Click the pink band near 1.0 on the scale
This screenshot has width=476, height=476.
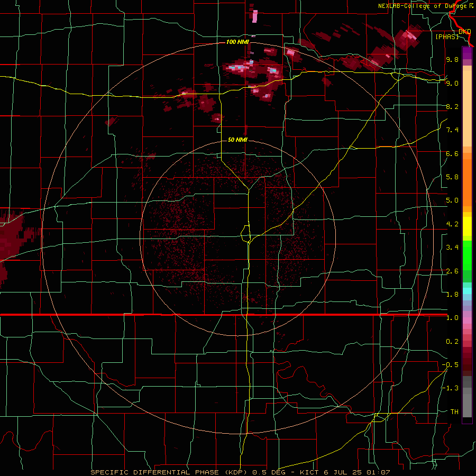[x=467, y=321]
